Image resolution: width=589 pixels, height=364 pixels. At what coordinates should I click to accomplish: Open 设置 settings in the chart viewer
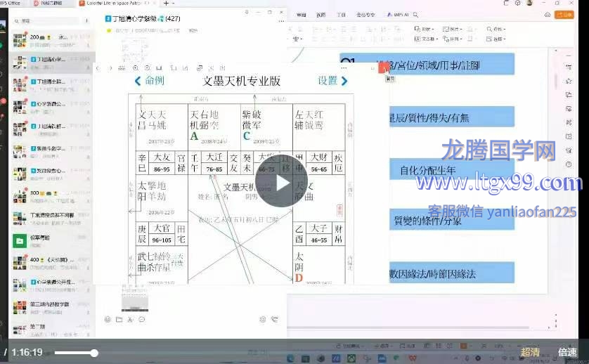(332, 81)
